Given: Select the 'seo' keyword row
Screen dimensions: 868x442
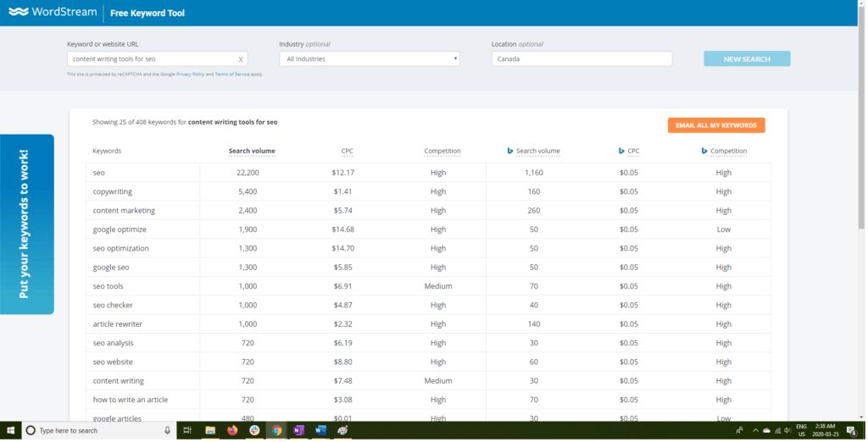Looking at the screenshot, I should (x=430, y=173).
